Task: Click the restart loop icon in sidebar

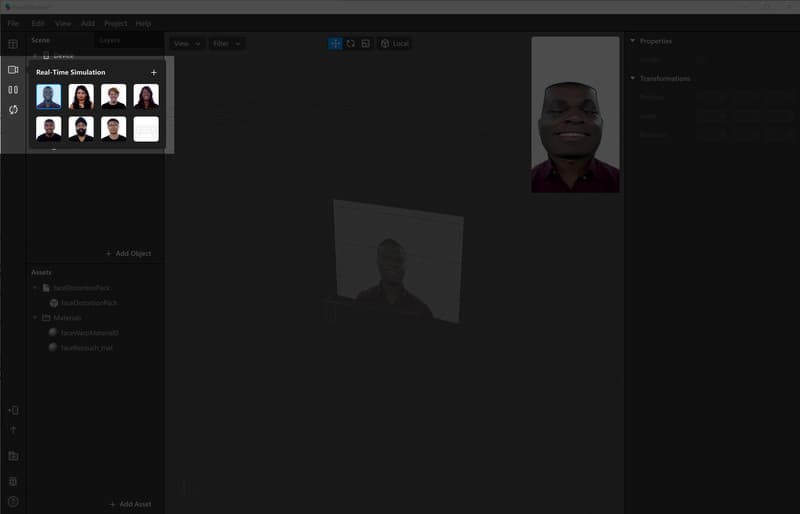Action: (13, 110)
